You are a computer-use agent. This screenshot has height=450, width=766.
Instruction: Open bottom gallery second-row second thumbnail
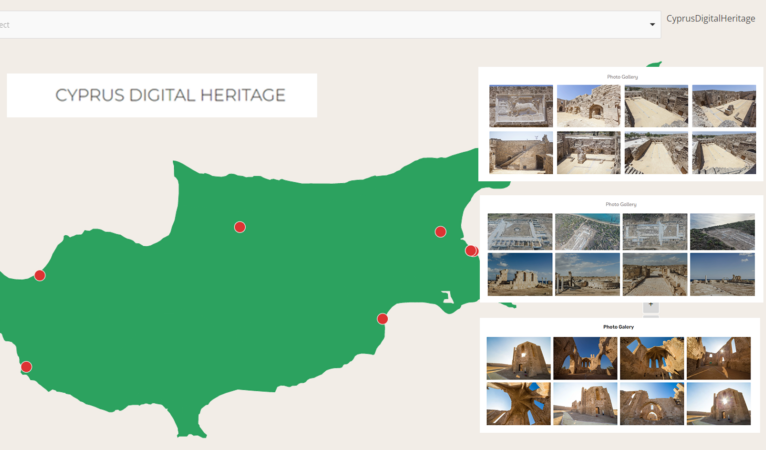click(585, 404)
